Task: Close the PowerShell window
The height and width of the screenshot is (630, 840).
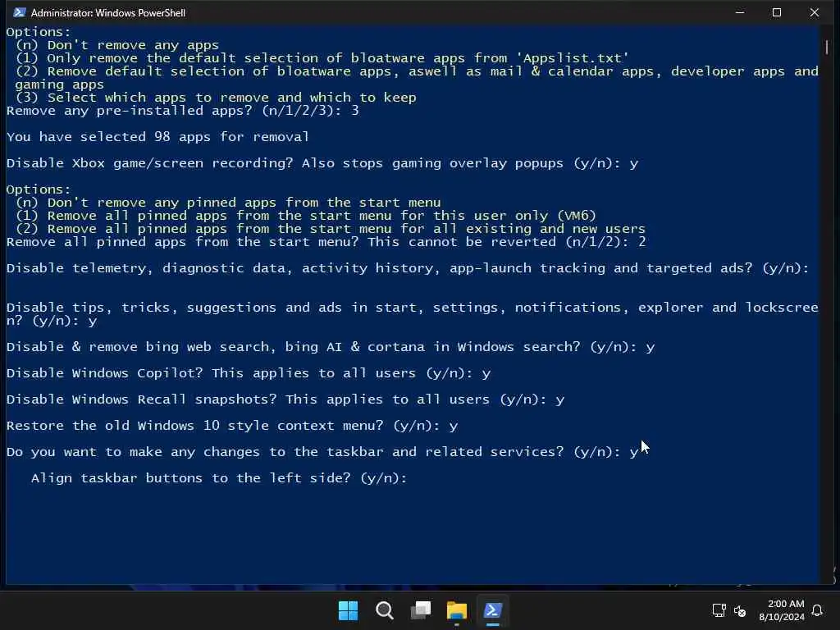Action: coord(815,12)
